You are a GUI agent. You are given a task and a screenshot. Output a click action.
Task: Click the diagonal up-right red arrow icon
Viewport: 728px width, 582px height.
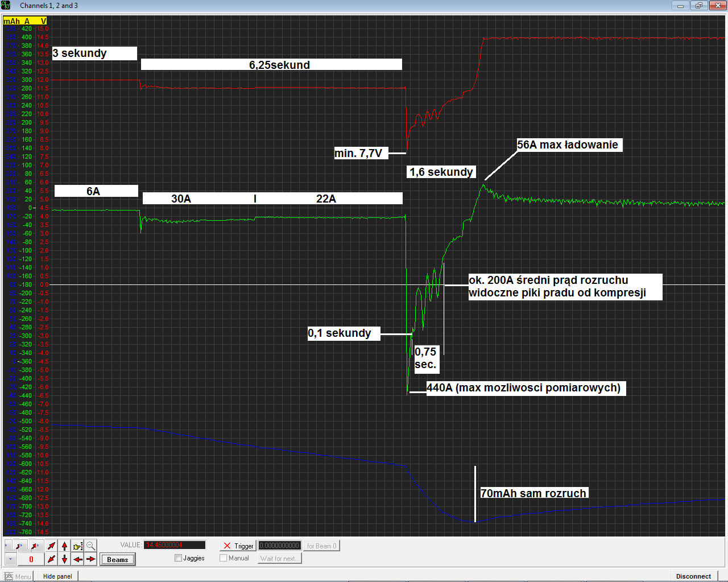pos(51,546)
